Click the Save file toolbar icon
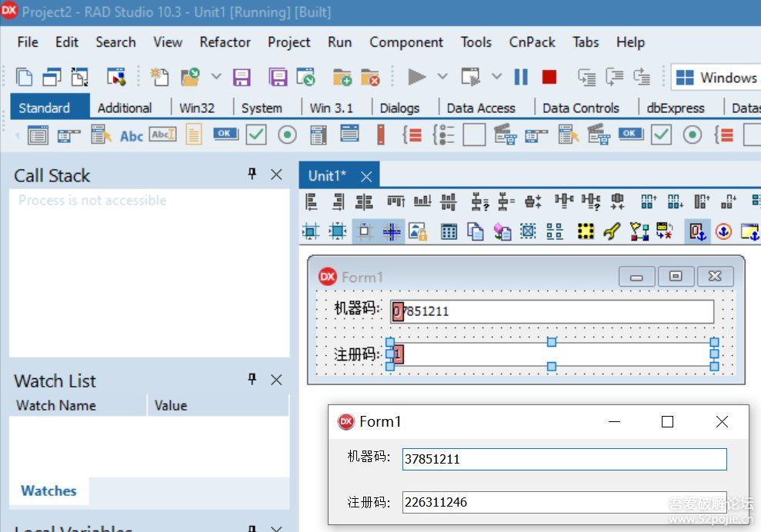Viewport: 761px width, 532px height. coord(242,77)
